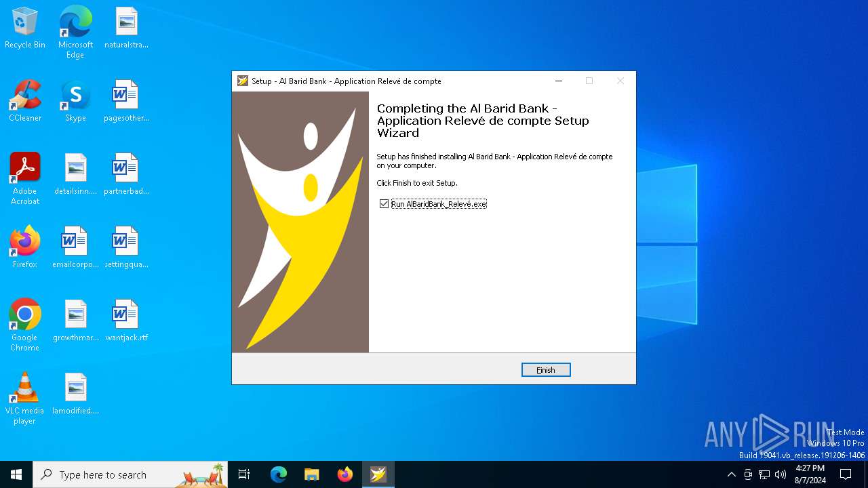Show hidden system tray icons

[731, 474]
